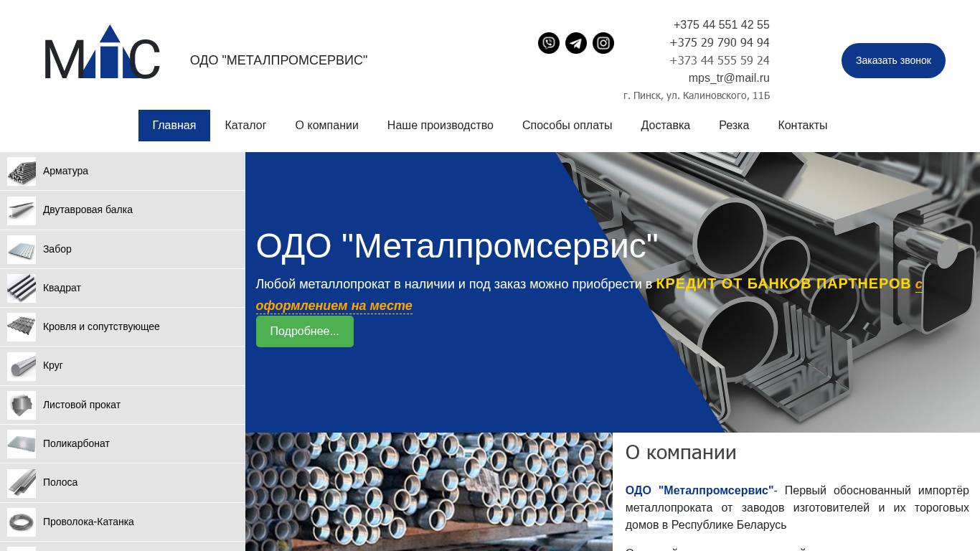Open the Арматура category link
980x551 pixels.
pos(65,171)
